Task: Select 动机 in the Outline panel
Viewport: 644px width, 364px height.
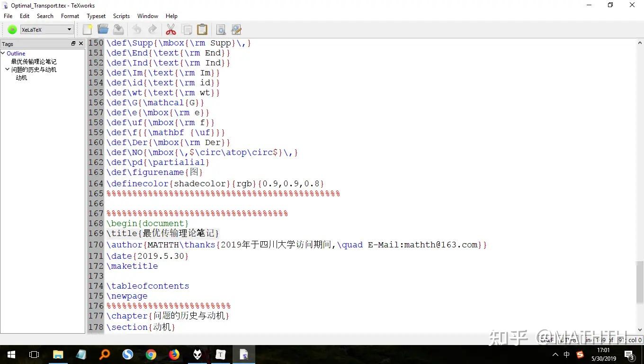Action: pos(21,77)
